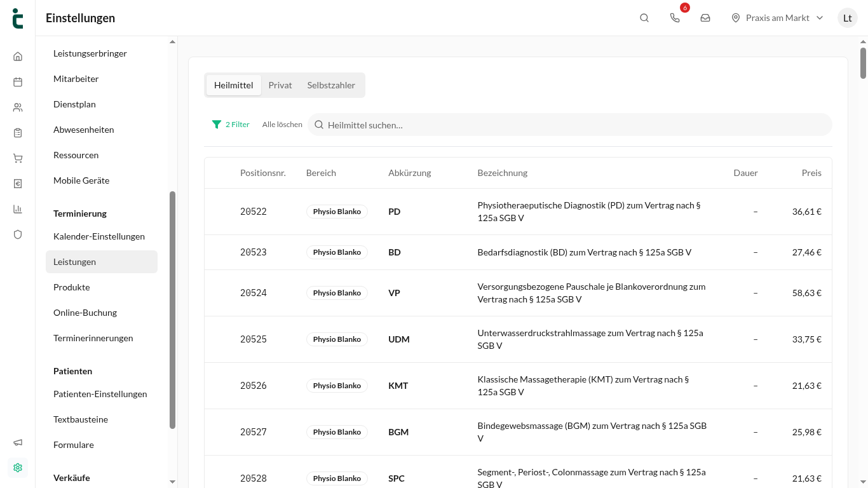Select the Bedarfsdiagnostik (BD) row description
868x488 pixels.
[585, 252]
